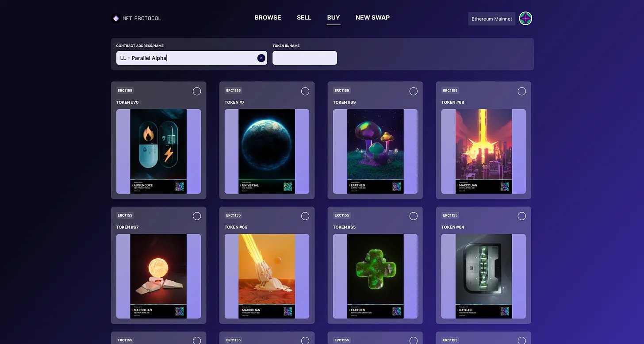
Task: Select Token #69 radio circle
Action: click(414, 91)
